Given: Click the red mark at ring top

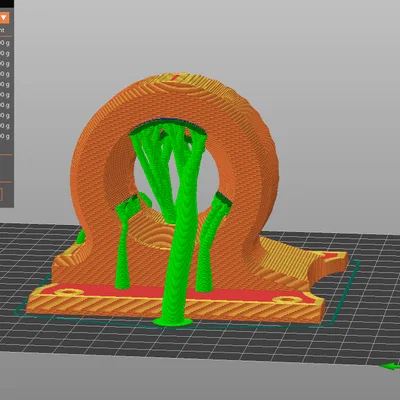Looking at the screenshot, I should coord(175,78).
